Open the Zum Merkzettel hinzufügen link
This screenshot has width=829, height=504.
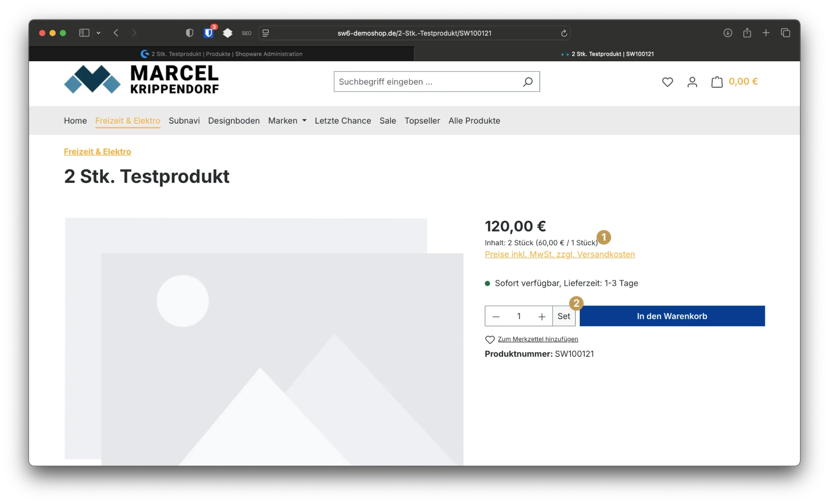[x=537, y=339]
